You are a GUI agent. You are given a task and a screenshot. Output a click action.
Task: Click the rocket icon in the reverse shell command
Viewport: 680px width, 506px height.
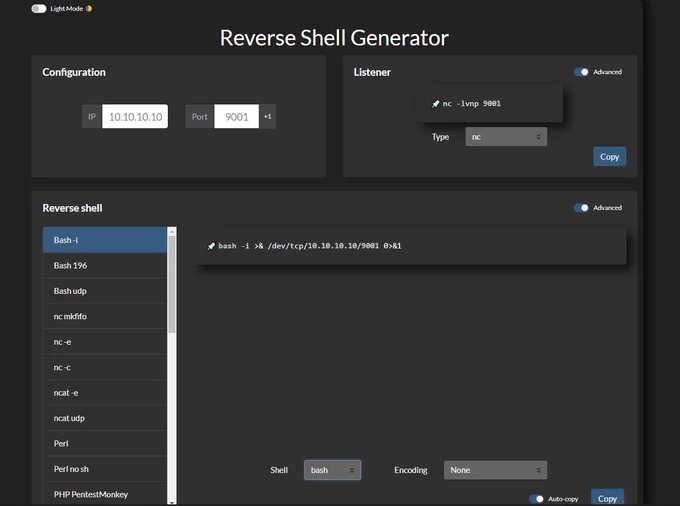point(211,246)
